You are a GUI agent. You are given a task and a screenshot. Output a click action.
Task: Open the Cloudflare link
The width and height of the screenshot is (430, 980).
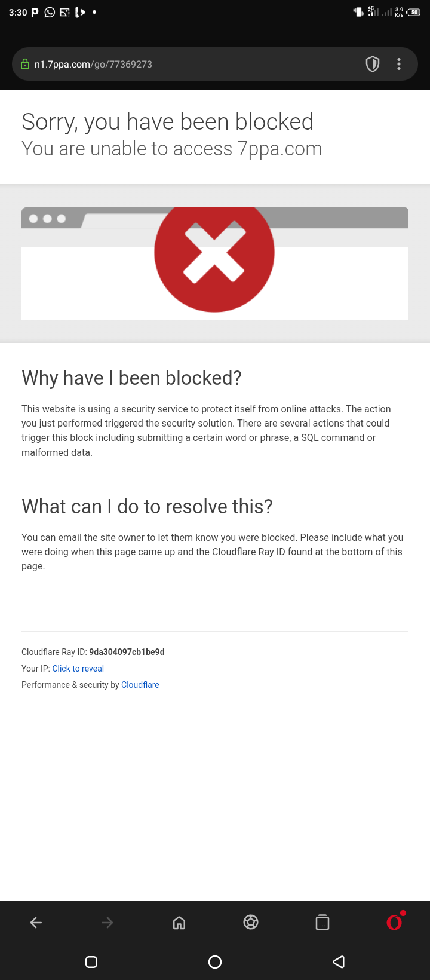click(140, 685)
